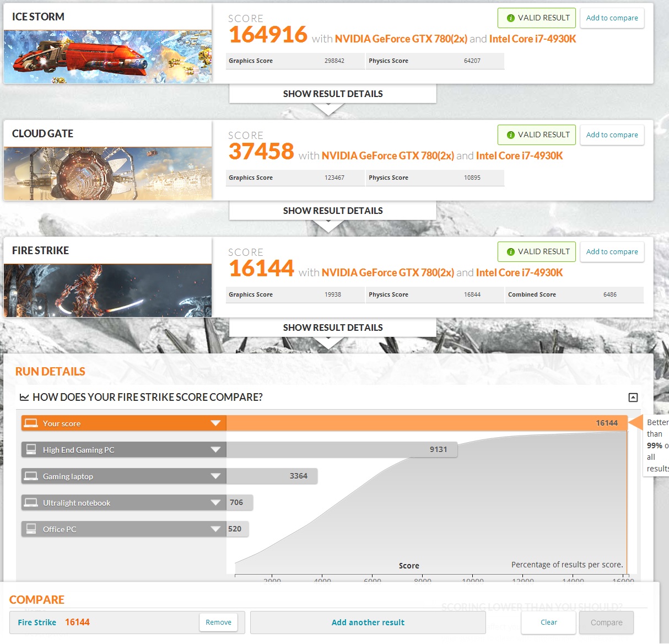Click Fire Strike Combined Score value 6486
Image resolution: width=669 pixels, height=644 pixels.
coord(610,295)
